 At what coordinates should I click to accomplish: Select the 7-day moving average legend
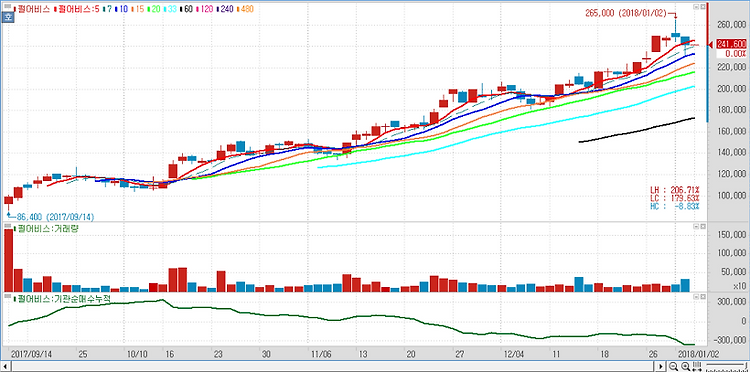(107, 9)
